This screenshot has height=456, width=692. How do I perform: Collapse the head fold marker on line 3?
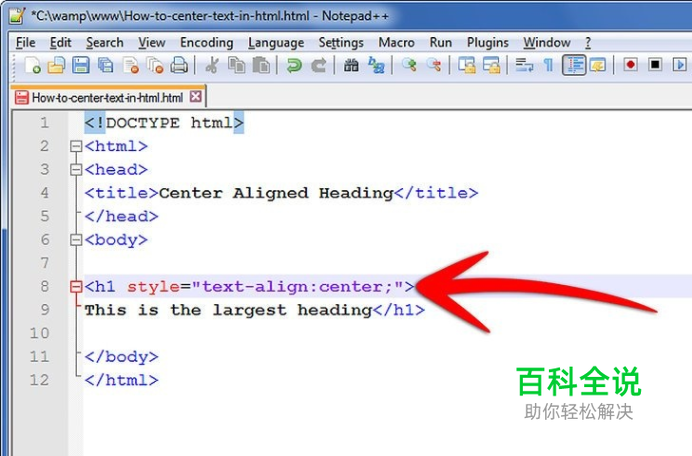pos(76,170)
